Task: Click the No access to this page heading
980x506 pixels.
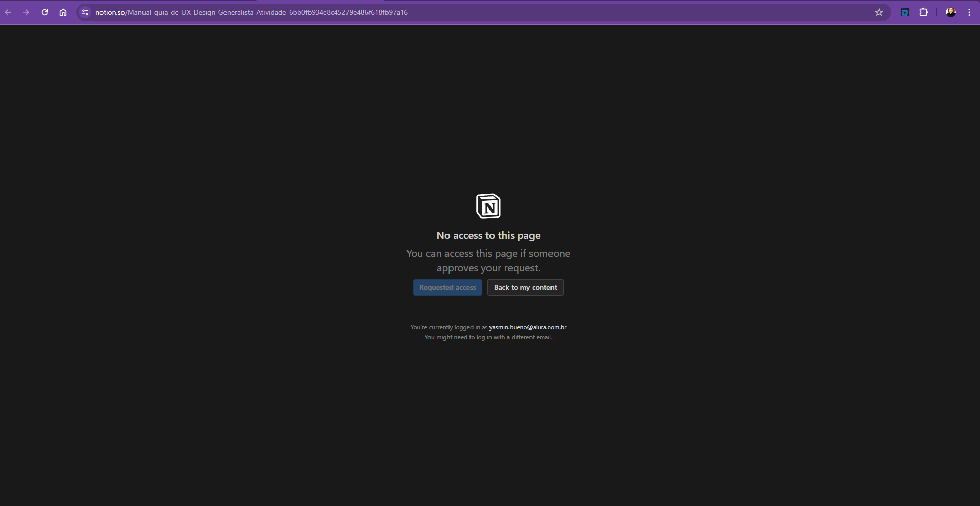Action: 488,236
